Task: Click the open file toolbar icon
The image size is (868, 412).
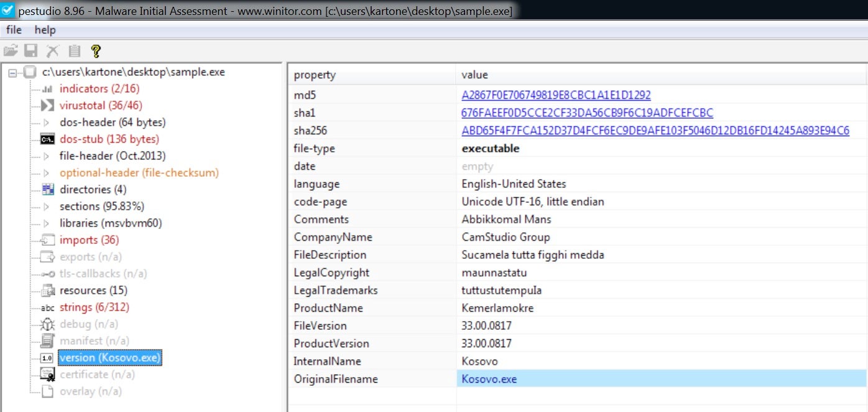Action: click(x=11, y=52)
